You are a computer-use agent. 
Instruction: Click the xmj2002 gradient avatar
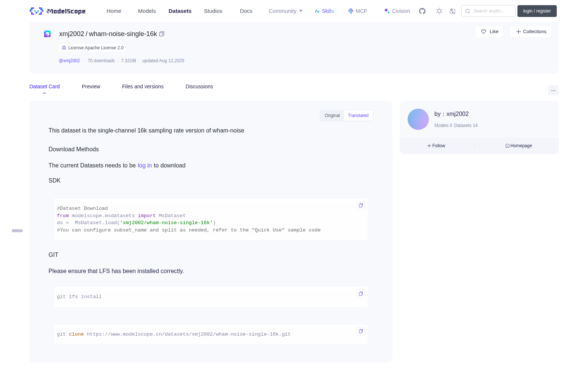pos(418,119)
